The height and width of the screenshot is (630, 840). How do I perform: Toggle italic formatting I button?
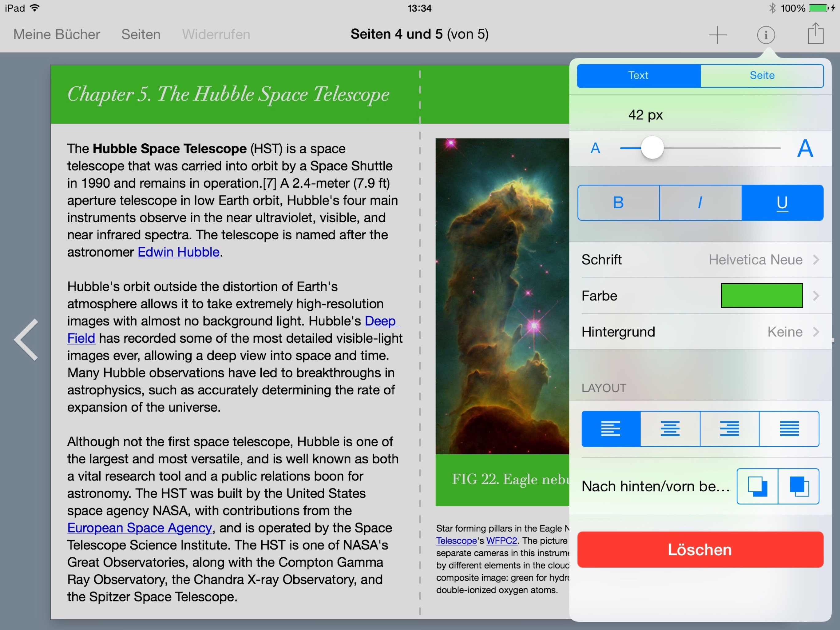[x=700, y=202]
